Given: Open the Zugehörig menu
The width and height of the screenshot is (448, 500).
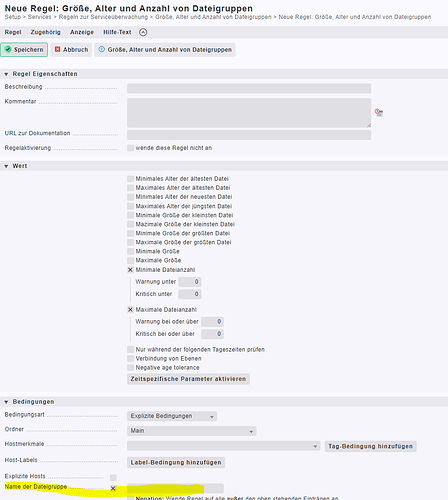Looking at the screenshot, I should click(46, 32).
